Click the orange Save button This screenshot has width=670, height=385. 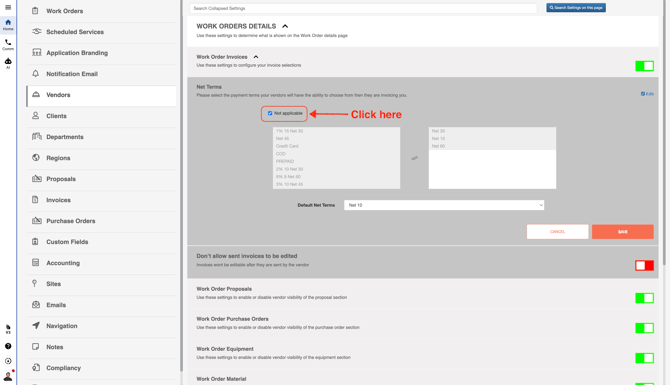pos(623,232)
